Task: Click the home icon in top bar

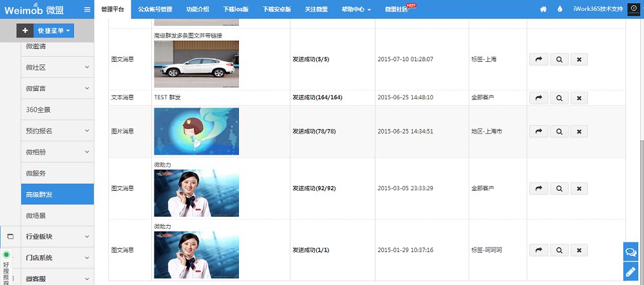Action: pyautogui.click(x=543, y=10)
